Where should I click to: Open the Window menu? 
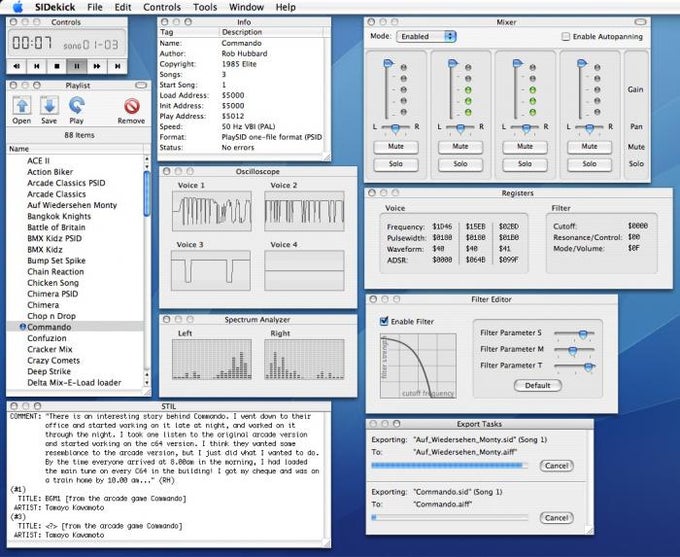246,7
